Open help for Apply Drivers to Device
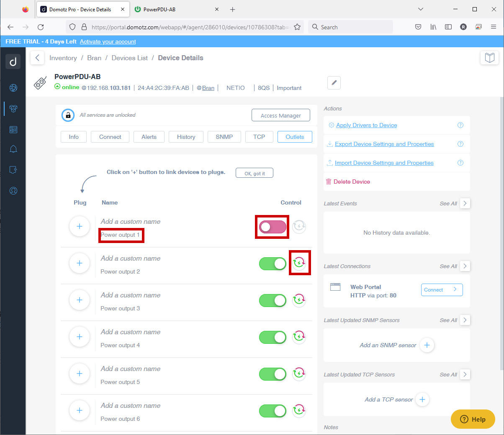504x435 pixels. point(460,125)
